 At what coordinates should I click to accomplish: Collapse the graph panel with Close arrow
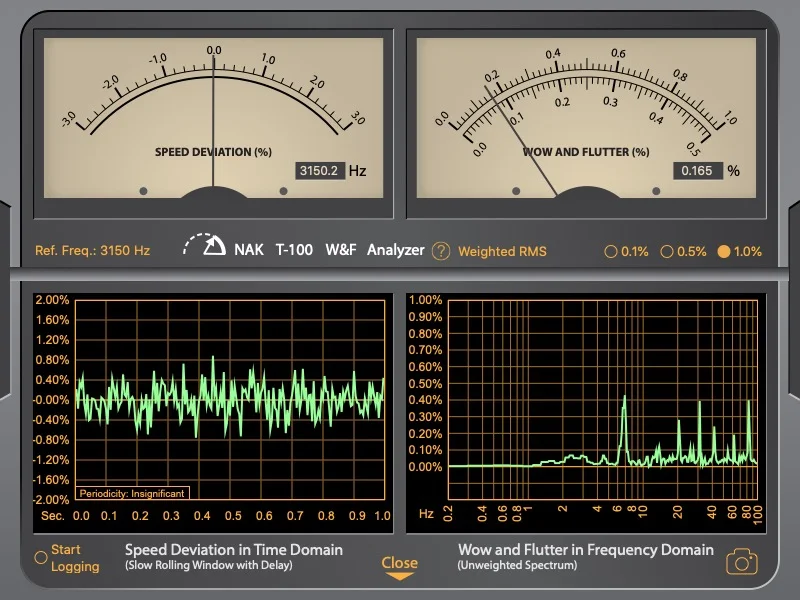[399, 567]
